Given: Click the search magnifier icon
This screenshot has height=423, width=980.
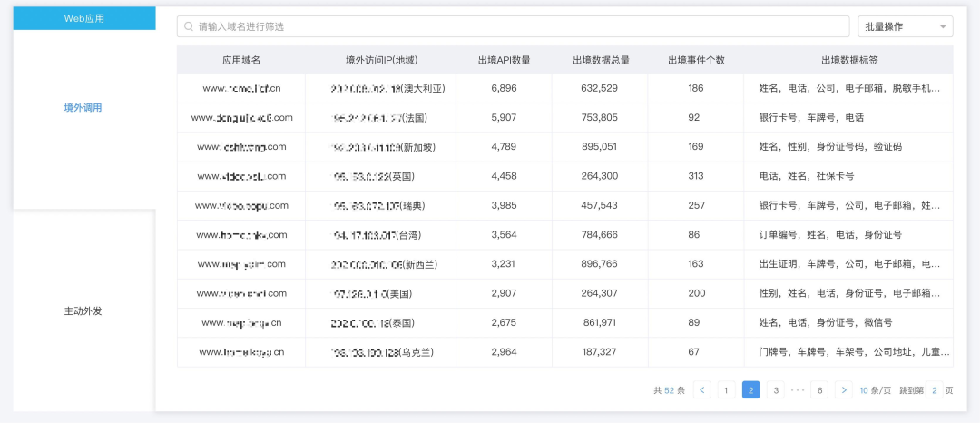Looking at the screenshot, I should [189, 27].
